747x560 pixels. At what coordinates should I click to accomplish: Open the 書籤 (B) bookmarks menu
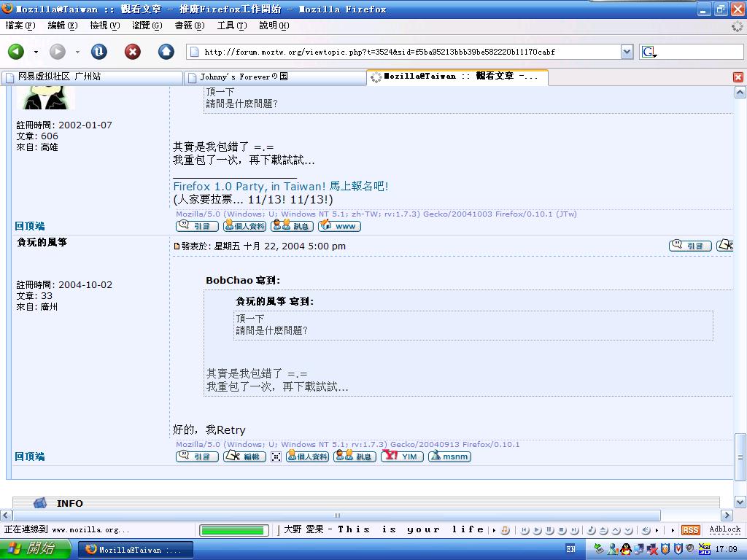tap(189, 26)
